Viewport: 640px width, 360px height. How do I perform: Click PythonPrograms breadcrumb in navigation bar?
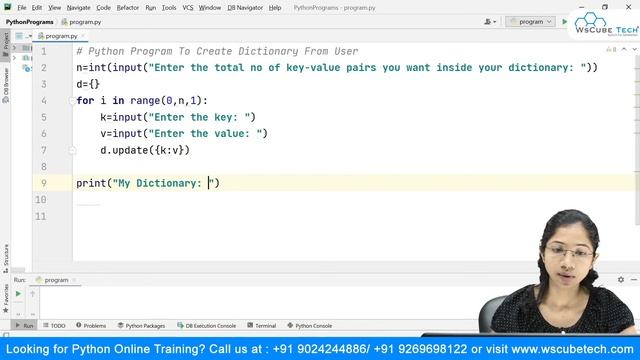pos(29,22)
